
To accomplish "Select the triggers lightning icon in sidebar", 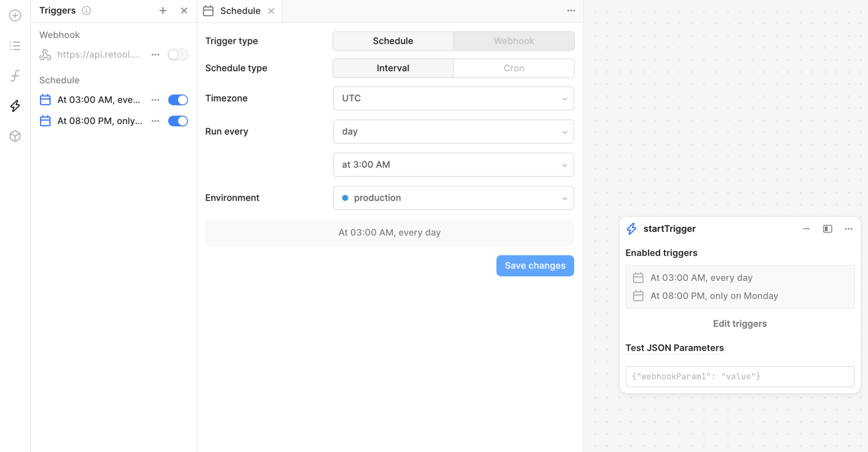I will pos(15,106).
